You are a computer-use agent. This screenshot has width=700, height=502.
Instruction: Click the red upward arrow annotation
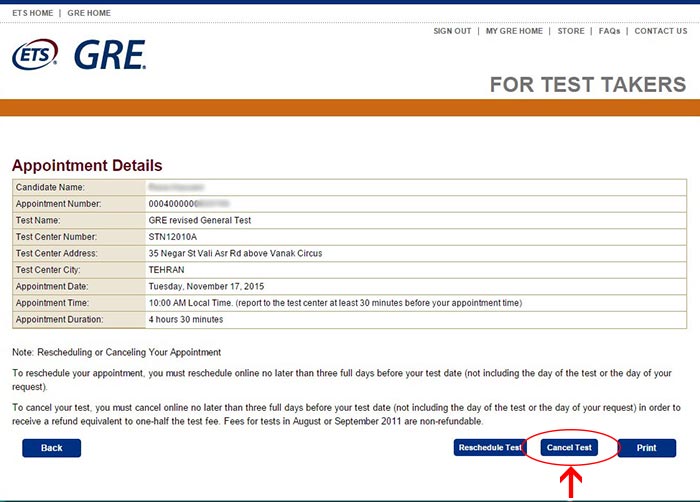tap(571, 482)
